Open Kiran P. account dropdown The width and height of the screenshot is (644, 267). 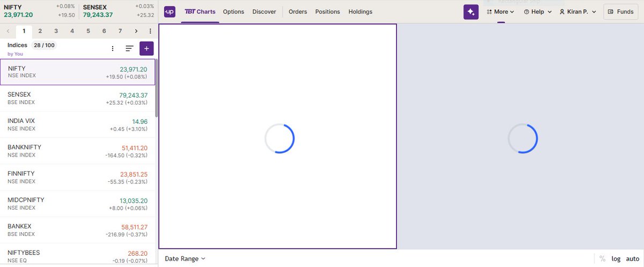point(577,12)
